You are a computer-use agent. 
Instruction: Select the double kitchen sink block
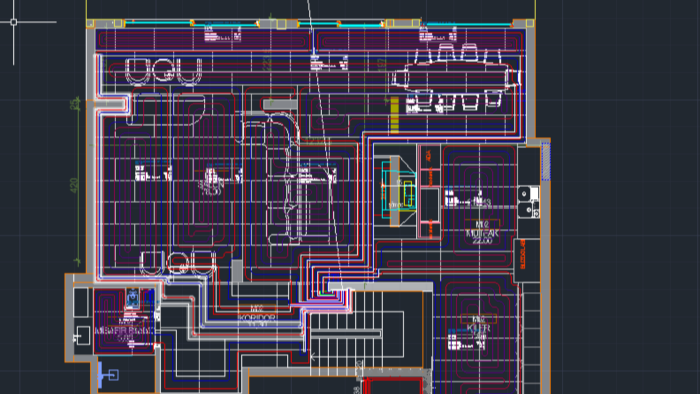(x=529, y=202)
